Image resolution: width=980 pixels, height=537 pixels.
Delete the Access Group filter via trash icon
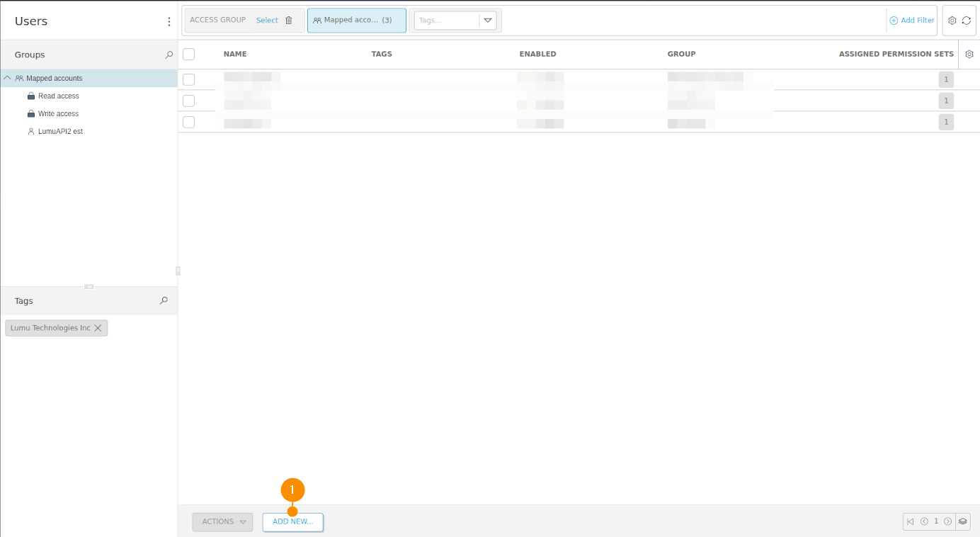point(289,21)
